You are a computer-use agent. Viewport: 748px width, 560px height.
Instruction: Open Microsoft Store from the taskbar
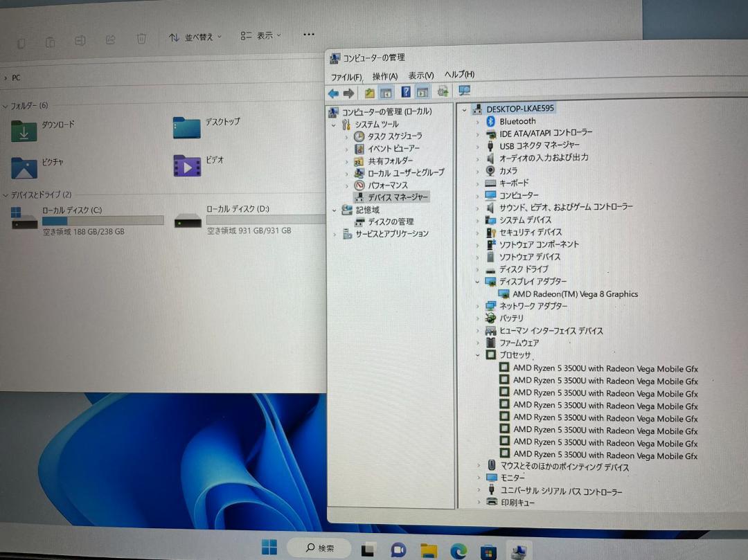(488, 552)
